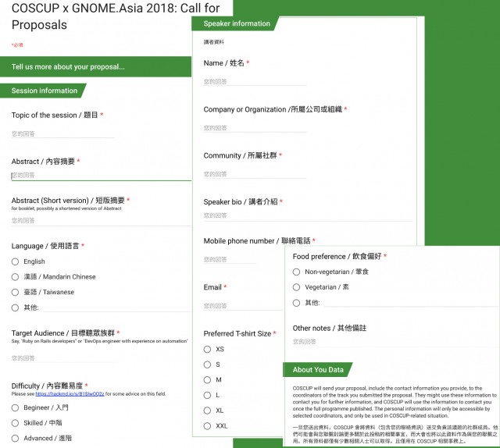
Task: Choose XXL T-shirt size
Action: (207, 426)
